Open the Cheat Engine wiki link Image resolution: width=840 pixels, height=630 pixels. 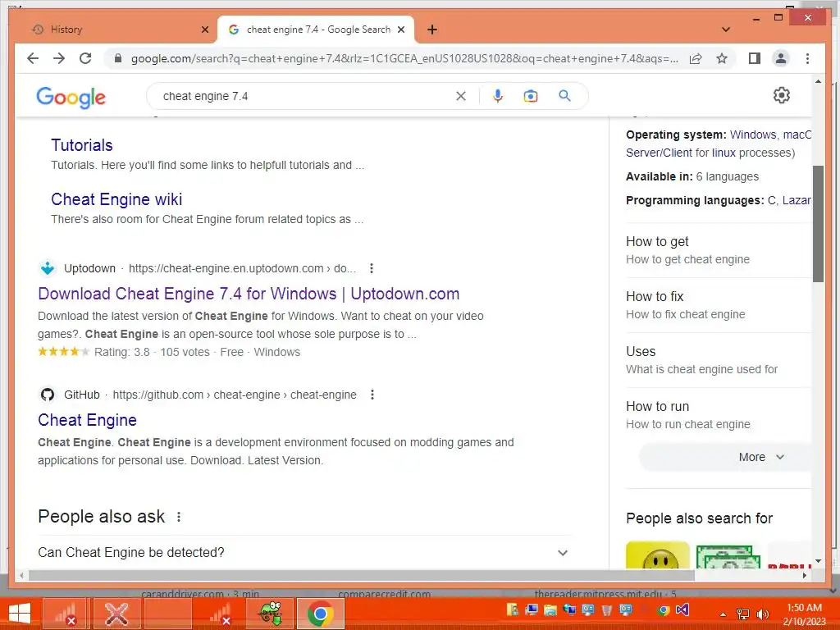[x=116, y=199]
